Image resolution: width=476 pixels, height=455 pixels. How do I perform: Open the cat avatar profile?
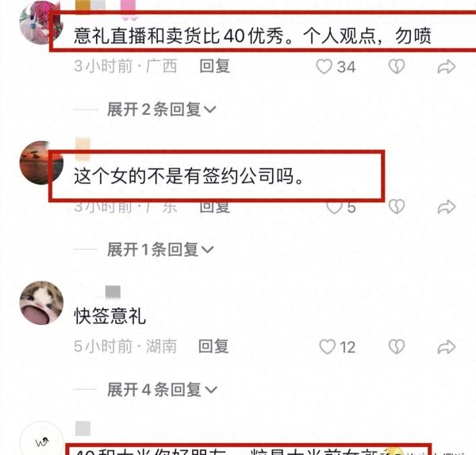click(x=41, y=303)
